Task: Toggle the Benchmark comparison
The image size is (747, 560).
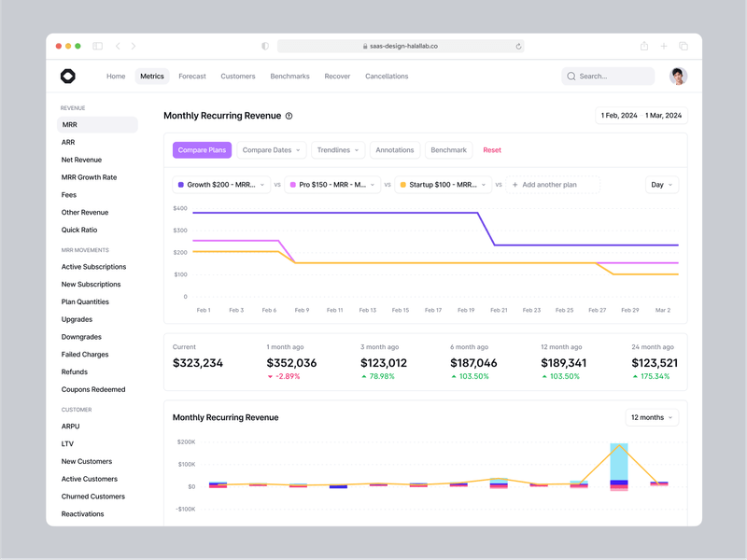Action: click(x=448, y=149)
